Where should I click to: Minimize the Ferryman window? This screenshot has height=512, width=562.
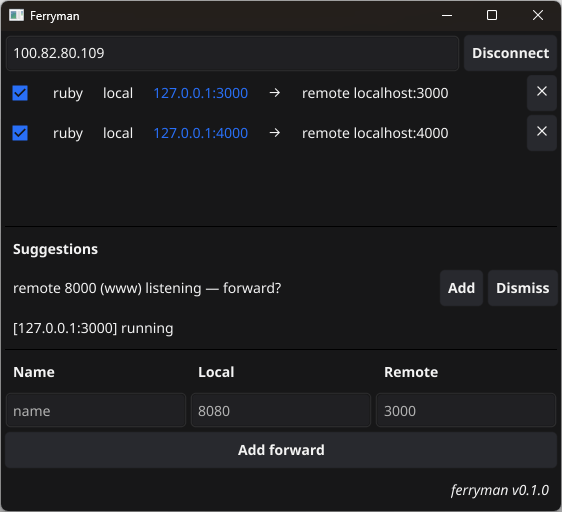[x=447, y=15]
